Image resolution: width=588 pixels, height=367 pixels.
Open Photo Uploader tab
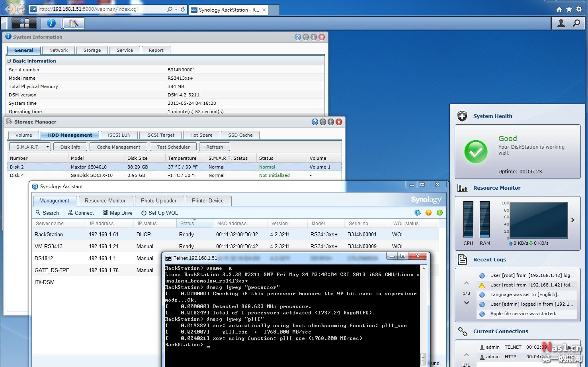(158, 201)
